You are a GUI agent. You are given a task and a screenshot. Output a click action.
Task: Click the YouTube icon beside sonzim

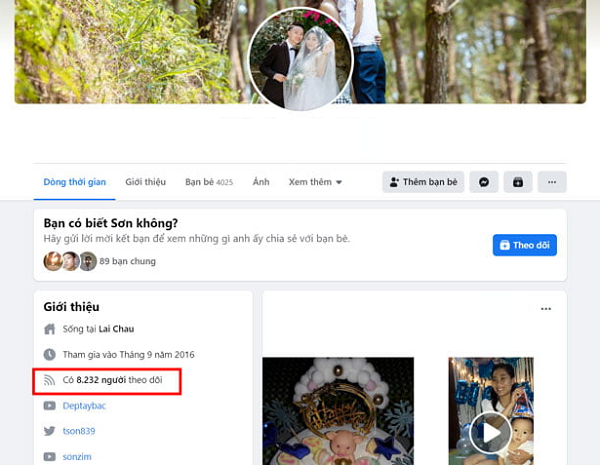point(49,457)
